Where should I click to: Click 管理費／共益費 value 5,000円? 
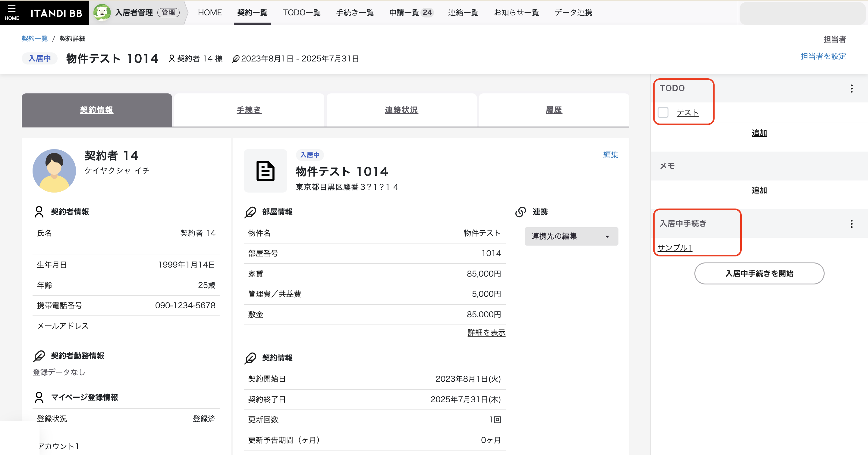click(x=486, y=294)
